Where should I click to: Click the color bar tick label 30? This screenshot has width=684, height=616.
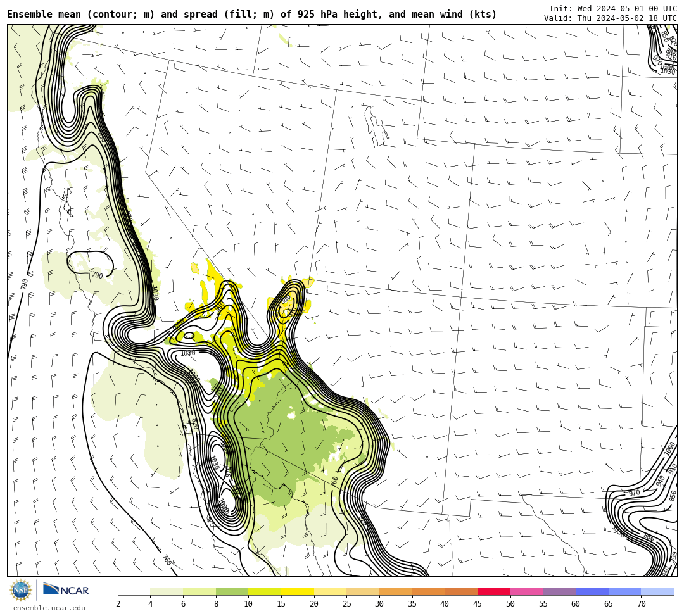(x=379, y=604)
